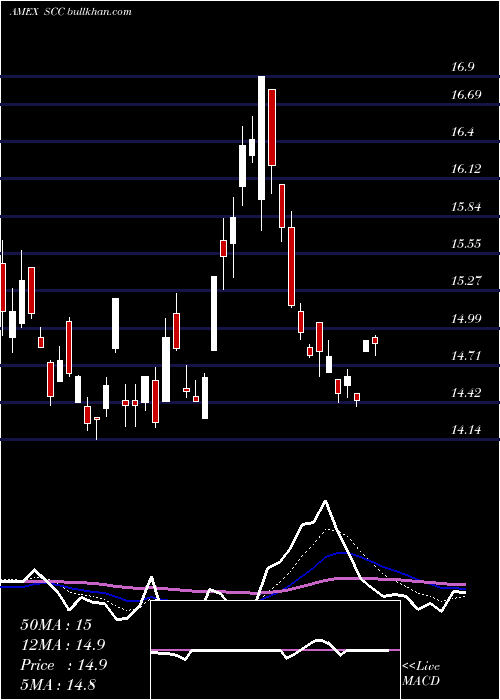Click the 15.27 price level label
Image resolution: width=500 pixels, height=700 pixels.
coord(466,281)
